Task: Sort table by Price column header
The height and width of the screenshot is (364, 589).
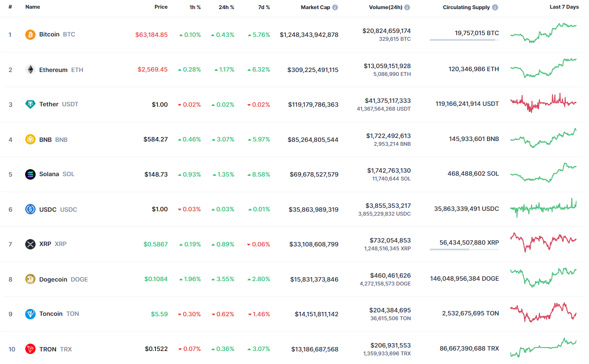Action: 161,7
